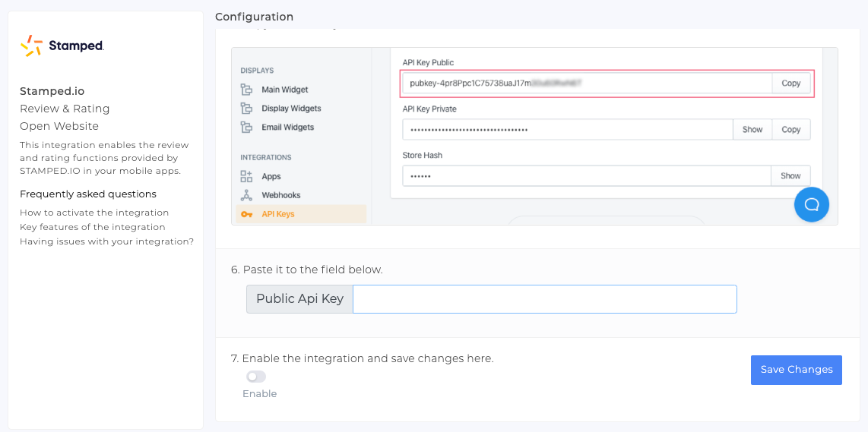Viewport: 868px width, 432px height.
Task: Click Show next to Store Hash
Action: 790,176
